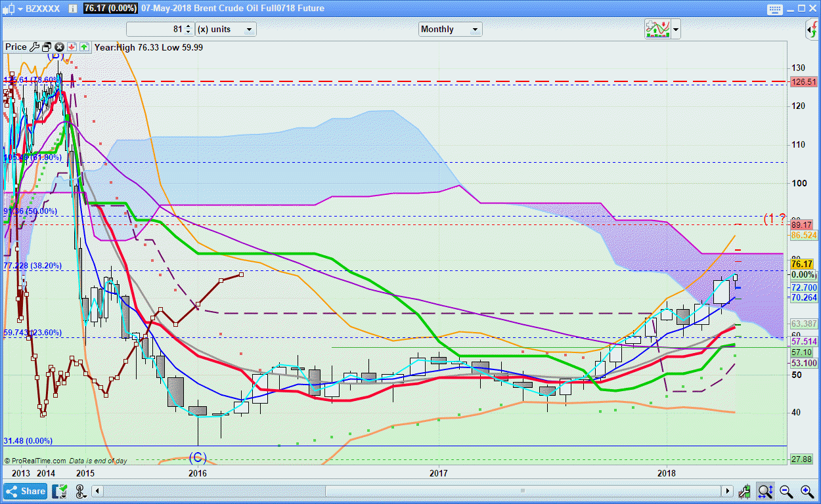Image resolution: width=821 pixels, height=504 pixels.
Task: Open the (x) units dropdown
Action: [x=225, y=30]
